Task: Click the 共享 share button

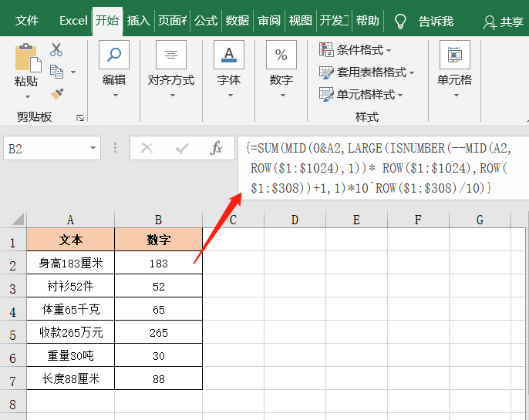Action: (504, 22)
